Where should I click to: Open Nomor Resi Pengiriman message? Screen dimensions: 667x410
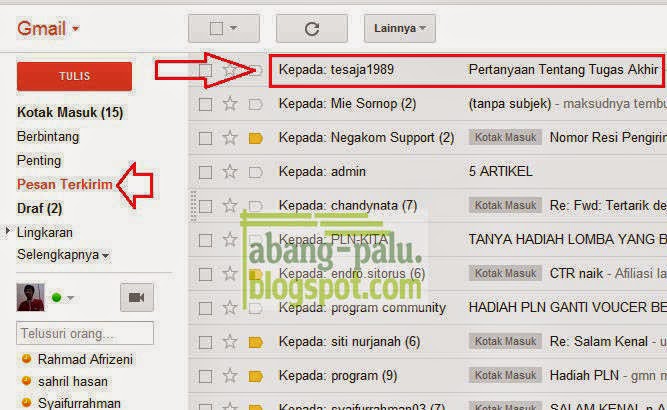click(608, 137)
